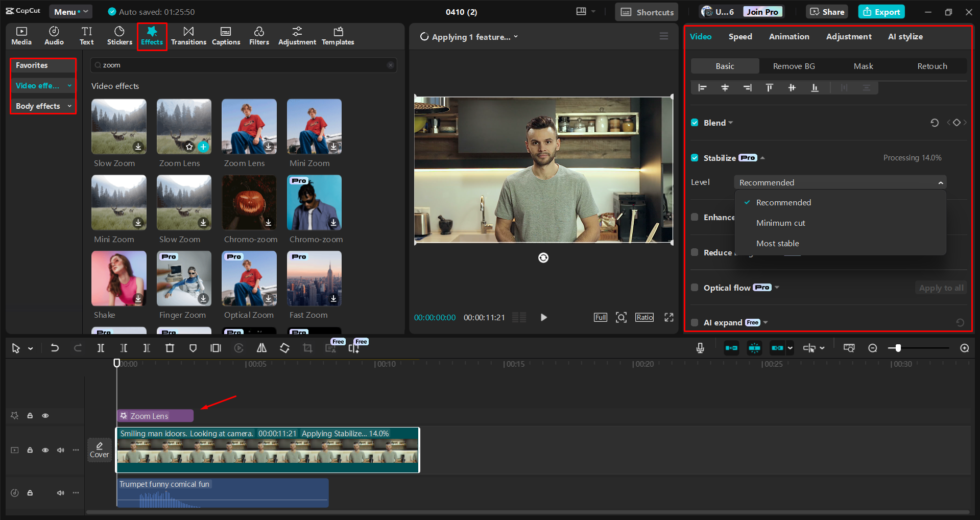Screen dimensions: 980x520
Task: Click the mirror flip icon in the toolbar
Action: (261, 348)
